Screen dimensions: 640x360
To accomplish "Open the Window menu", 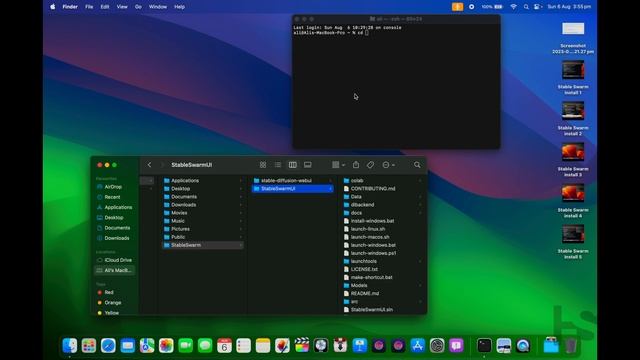I will pos(158,7).
